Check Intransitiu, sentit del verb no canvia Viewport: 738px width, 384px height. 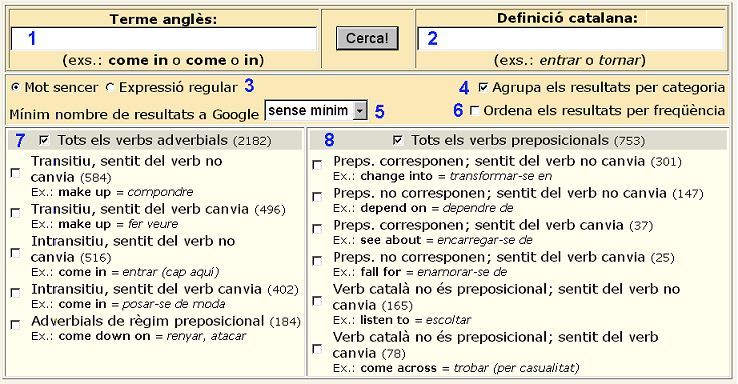pyautogui.click(x=16, y=253)
